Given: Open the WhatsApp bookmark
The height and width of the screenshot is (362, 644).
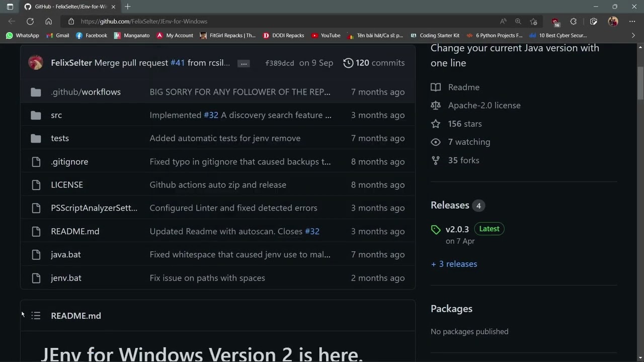Looking at the screenshot, I should (22, 35).
